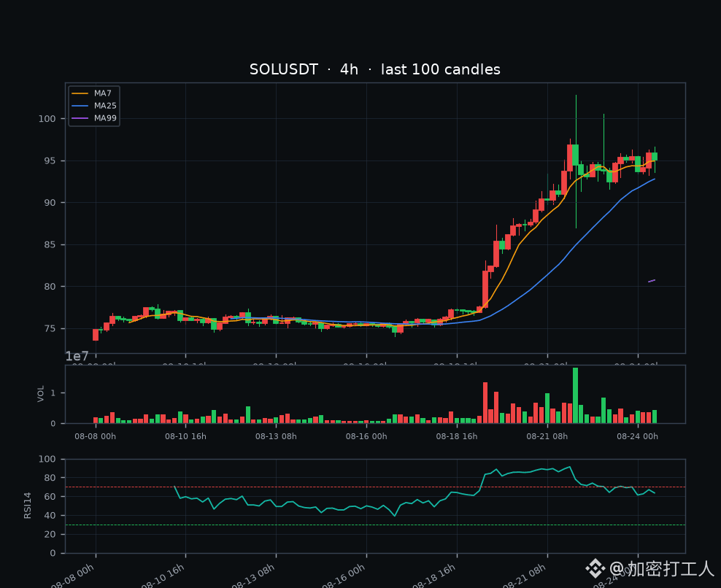This screenshot has width=721, height=588.
Task: Click the 95 price axis label
Action: pyautogui.click(x=50, y=161)
